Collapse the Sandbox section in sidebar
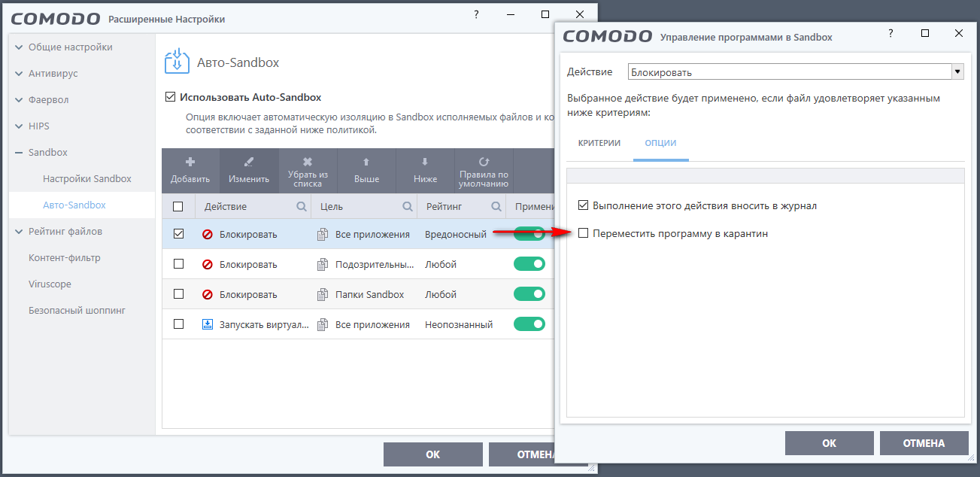 pos(20,153)
